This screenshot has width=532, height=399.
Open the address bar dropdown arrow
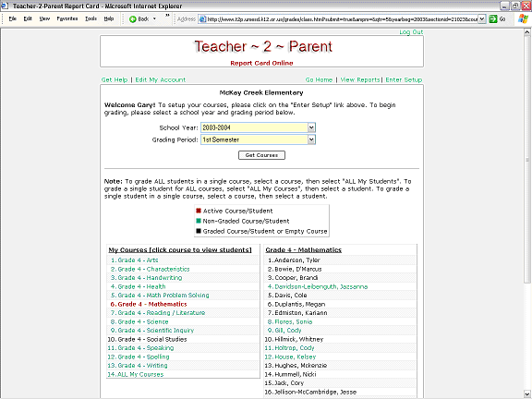click(x=482, y=19)
